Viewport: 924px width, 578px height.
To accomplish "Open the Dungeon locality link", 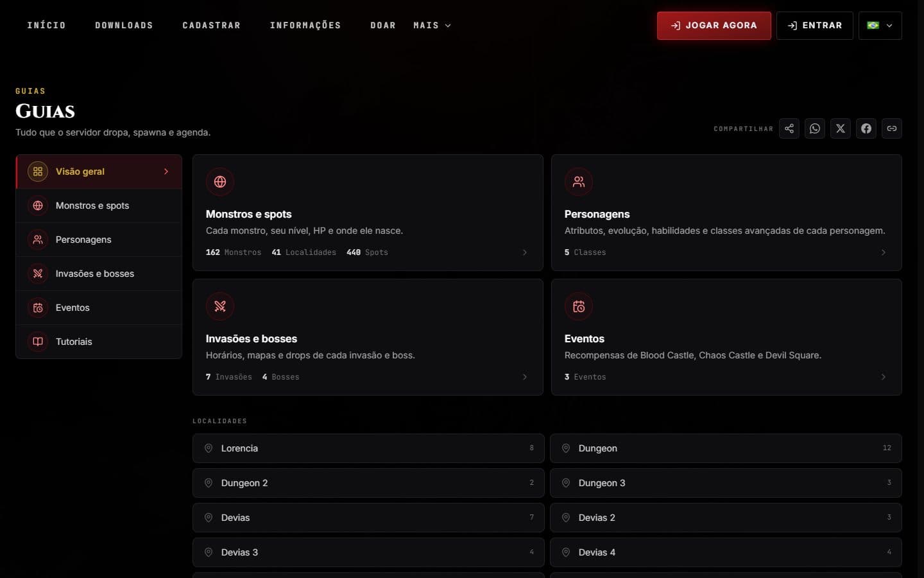I will tap(726, 448).
